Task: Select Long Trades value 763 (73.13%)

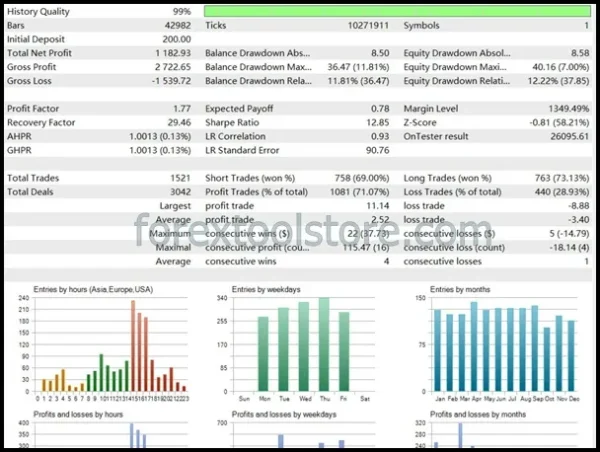Action: coord(562,178)
